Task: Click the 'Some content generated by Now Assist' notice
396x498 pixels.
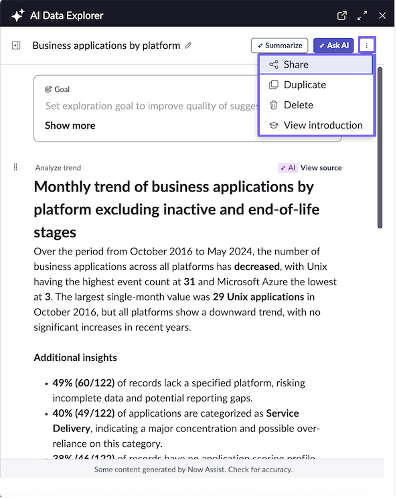Action: pos(193,469)
